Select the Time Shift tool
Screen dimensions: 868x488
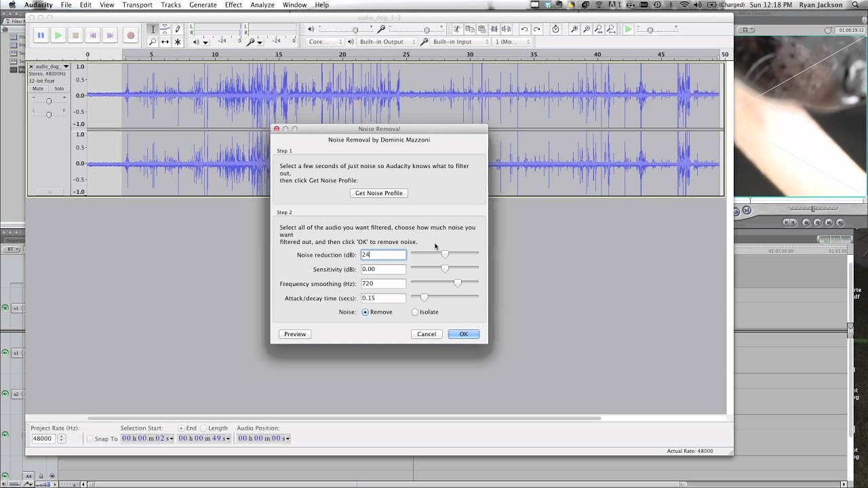click(x=165, y=42)
